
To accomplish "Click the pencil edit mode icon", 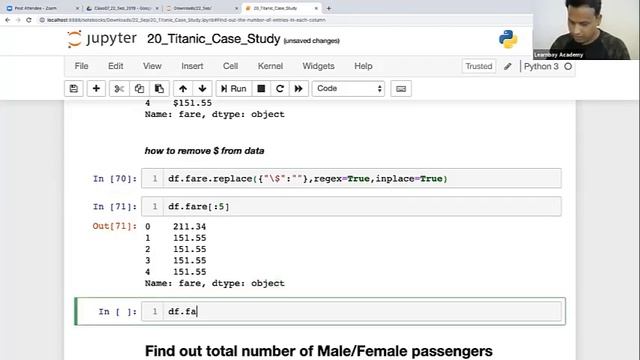I will point(508,66).
